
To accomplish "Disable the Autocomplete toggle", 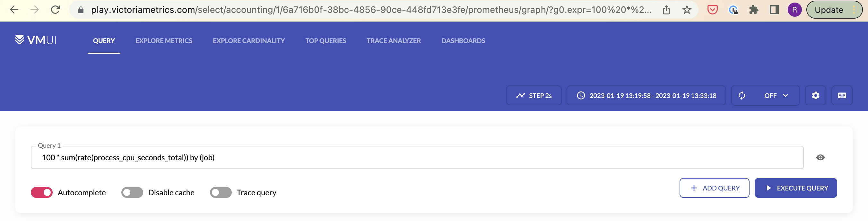I will (x=41, y=192).
